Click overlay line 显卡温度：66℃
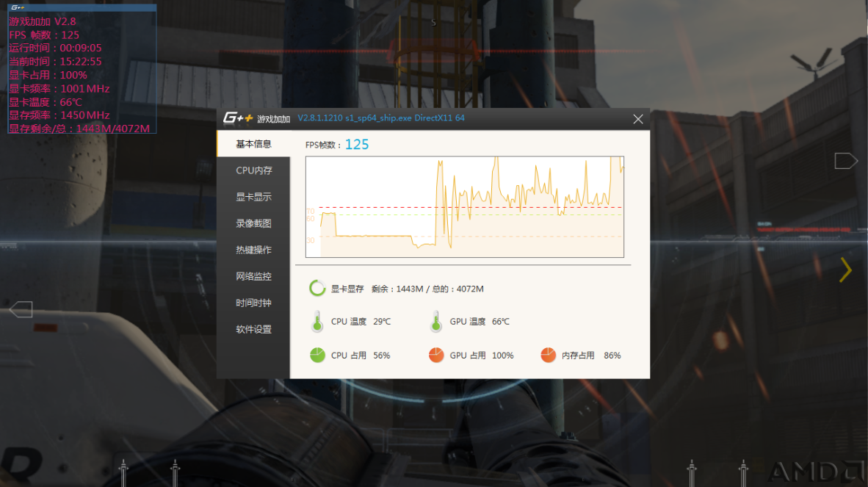Image resolution: width=868 pixels, height=487 pixels. coord(46,102)
